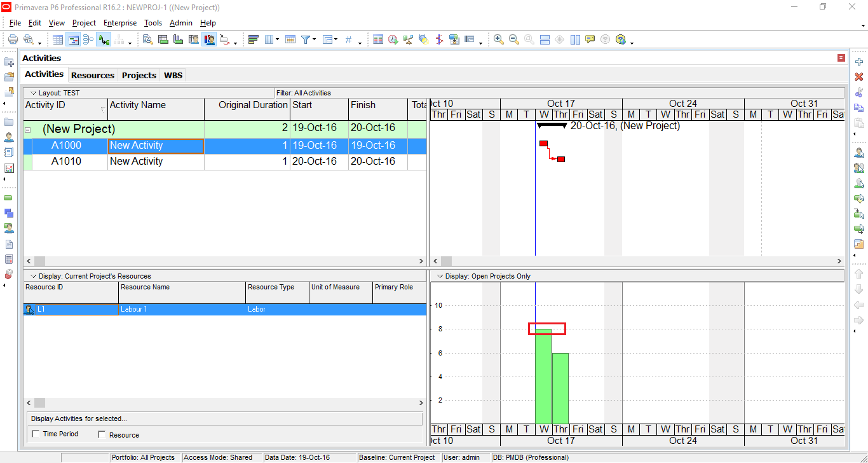Click the Schedule clock icon

pyautogui.click(x=393, y=39)
